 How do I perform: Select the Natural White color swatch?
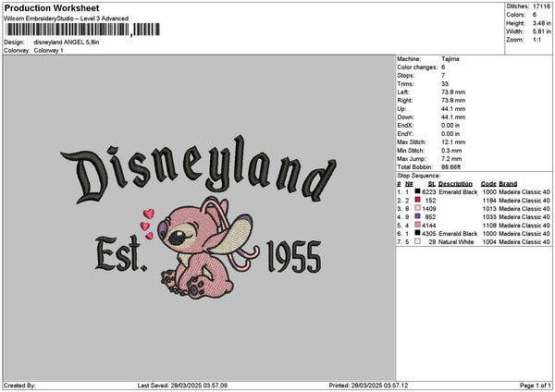click(x=418, y=241)
